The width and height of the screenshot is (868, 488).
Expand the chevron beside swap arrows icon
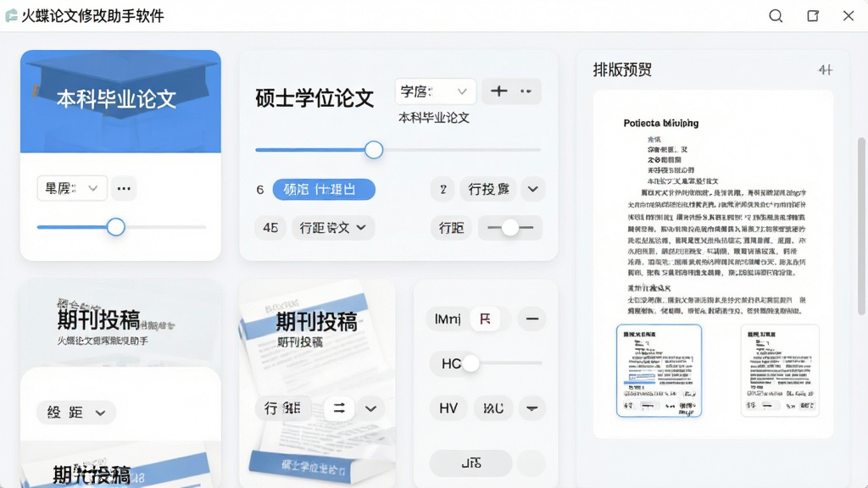(x=371, y=409)
